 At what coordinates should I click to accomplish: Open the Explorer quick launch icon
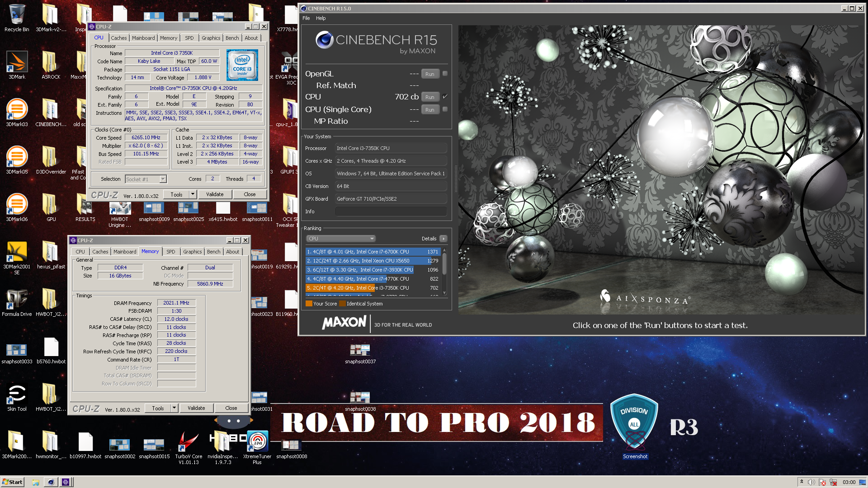click(x=36, y=482)
